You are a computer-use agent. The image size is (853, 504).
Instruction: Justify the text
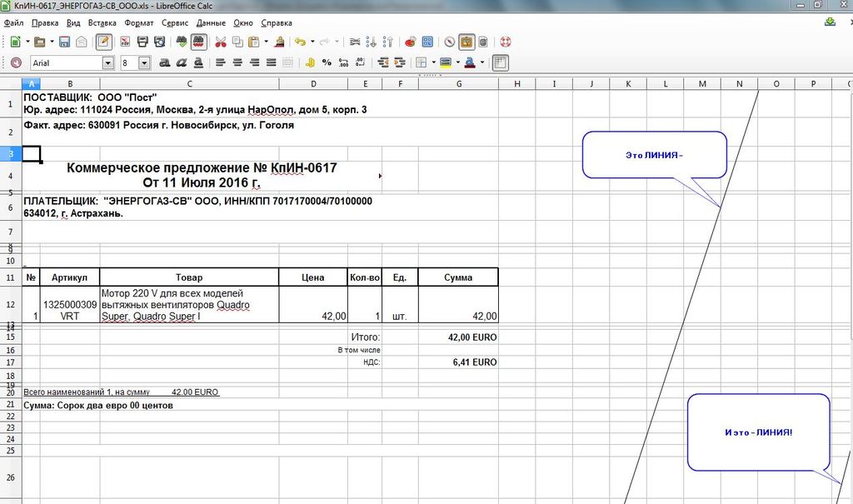coord(271,62)
